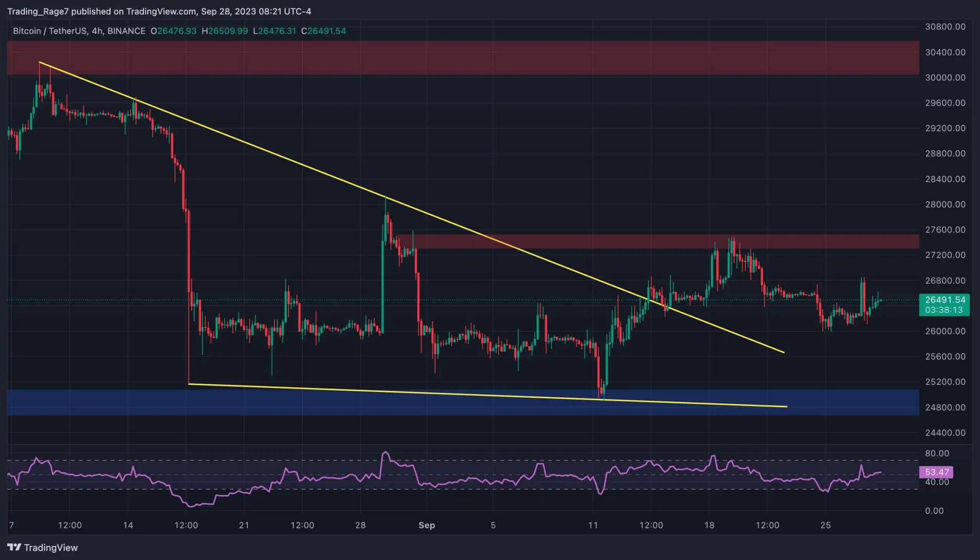Click the date 18 on time axis

[709, 526]
